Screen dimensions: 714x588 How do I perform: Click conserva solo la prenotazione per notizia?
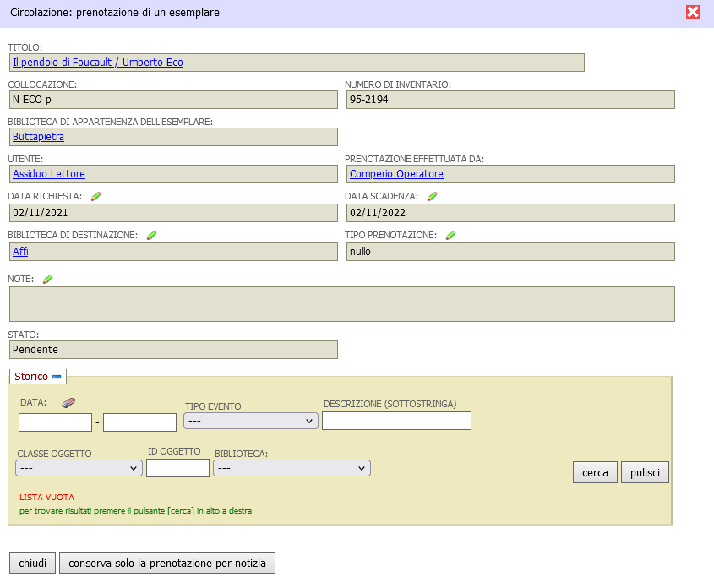pos(167,563)
